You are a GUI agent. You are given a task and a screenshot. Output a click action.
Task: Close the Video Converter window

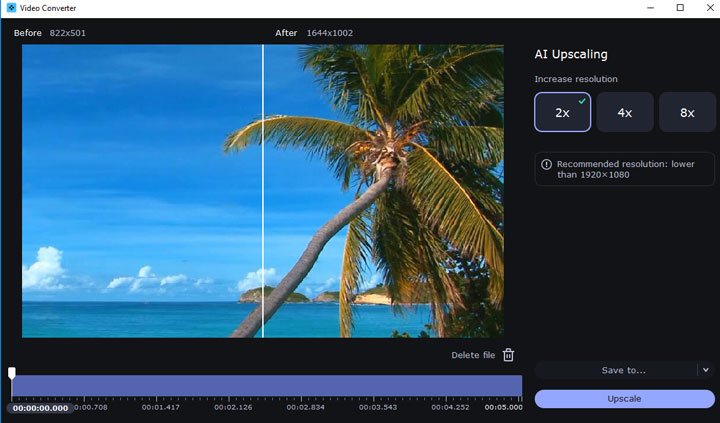click(710, 8)
